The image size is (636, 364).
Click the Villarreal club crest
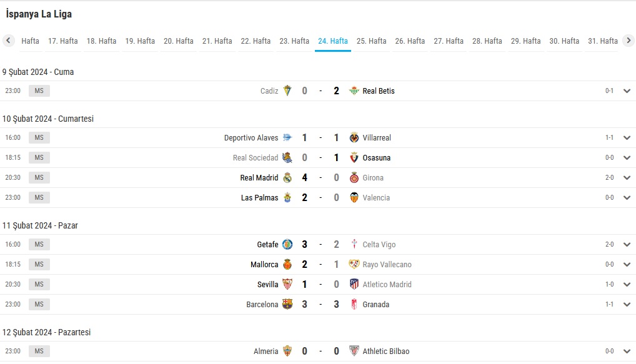point(354,137)
